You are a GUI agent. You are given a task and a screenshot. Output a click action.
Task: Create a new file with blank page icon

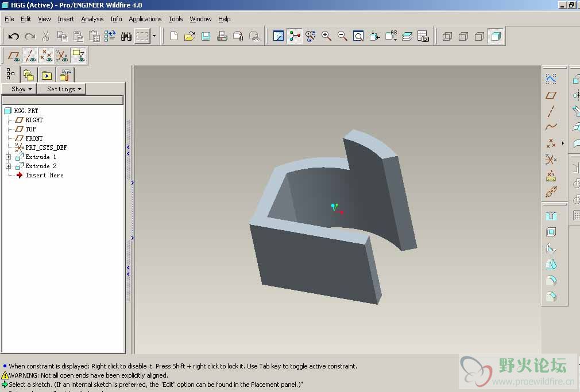point(174,36)
